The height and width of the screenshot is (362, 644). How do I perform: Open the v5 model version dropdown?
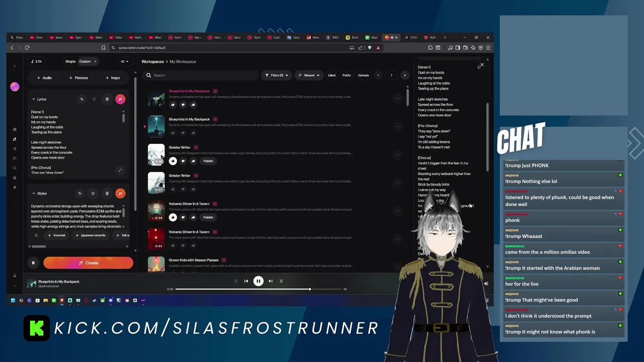124,61
